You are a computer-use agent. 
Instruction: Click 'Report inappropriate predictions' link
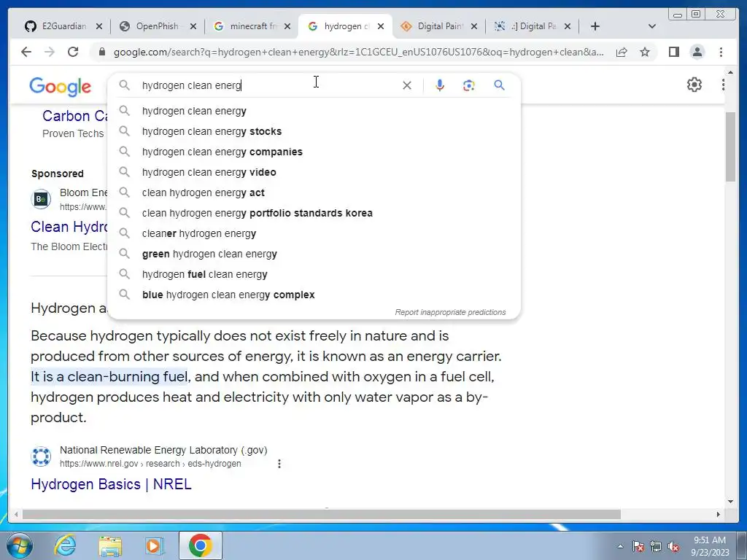point(450,312)
